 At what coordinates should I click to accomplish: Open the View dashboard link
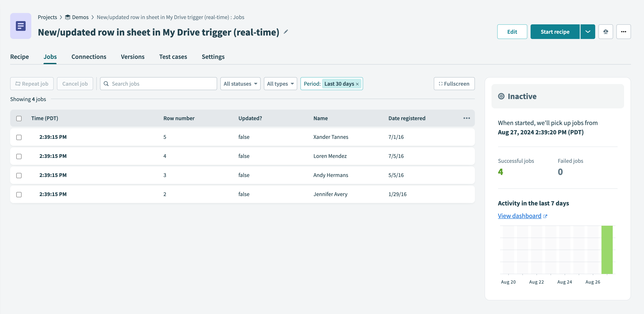[x=520, y=216]
